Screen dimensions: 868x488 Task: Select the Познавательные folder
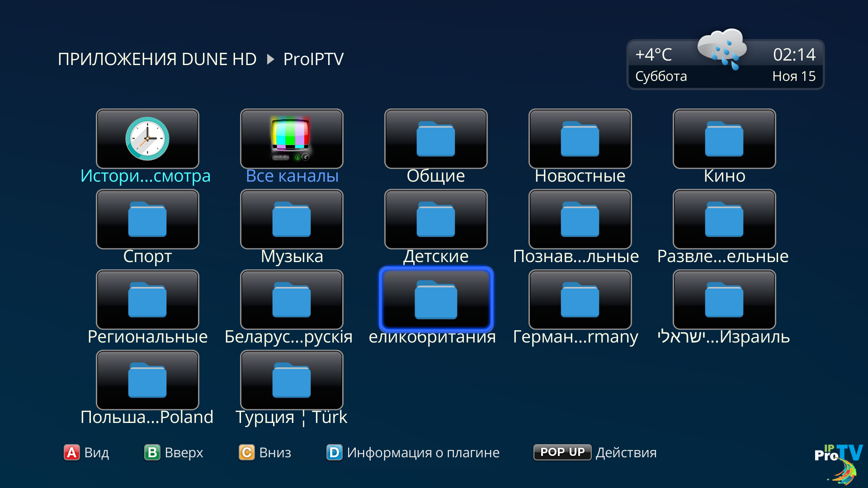[x=580, y=219]
